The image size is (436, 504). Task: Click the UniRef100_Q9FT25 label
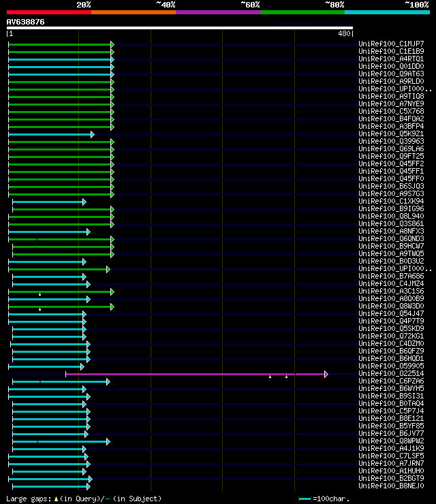pos(391,156)
